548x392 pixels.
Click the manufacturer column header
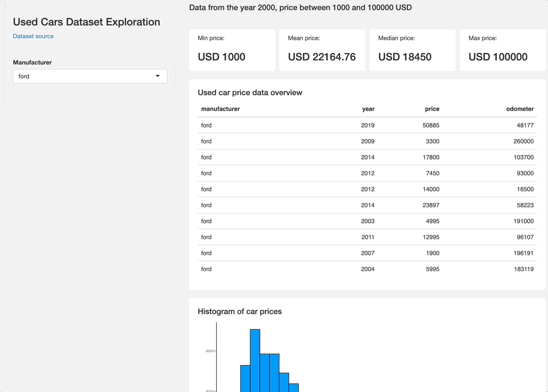pyautogui.click(x=220, y=109)
